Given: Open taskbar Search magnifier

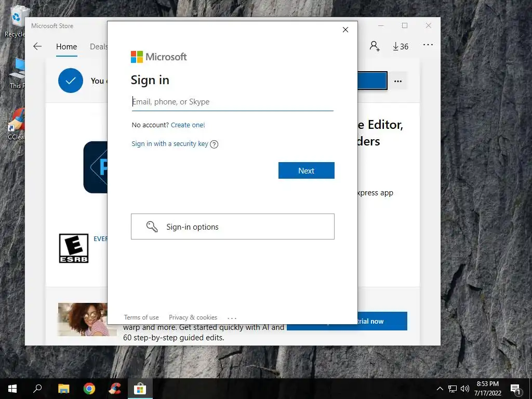Looking at the screenshot, I should click(x=37, y=389).
